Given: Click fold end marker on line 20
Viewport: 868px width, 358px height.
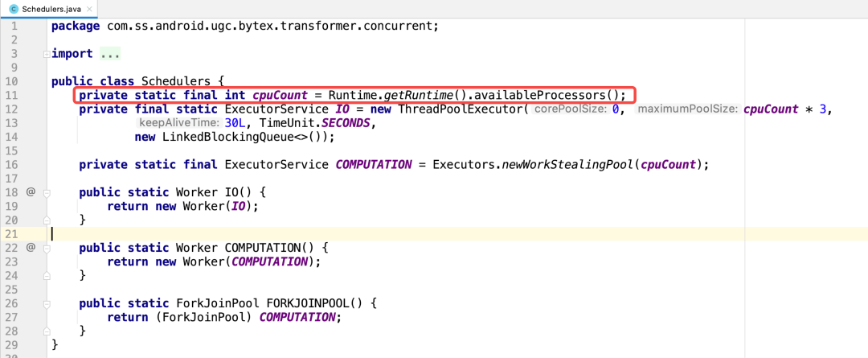Looking at the screenshot, I should pos(46,220).
